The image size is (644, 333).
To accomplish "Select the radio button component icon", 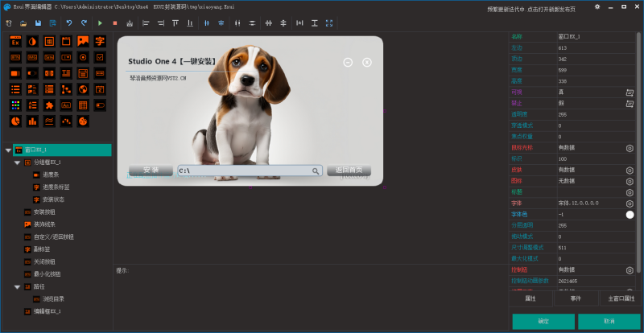I will [x=83, y=57].
